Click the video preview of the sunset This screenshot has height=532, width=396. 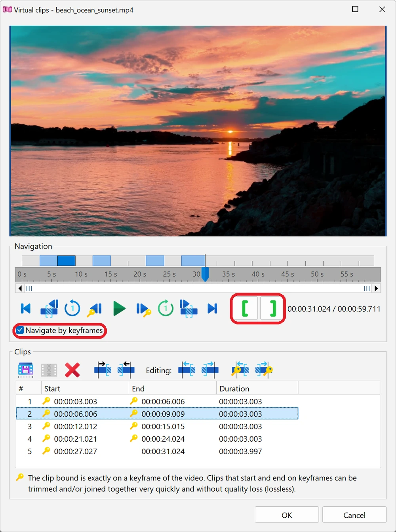(198, 131)
